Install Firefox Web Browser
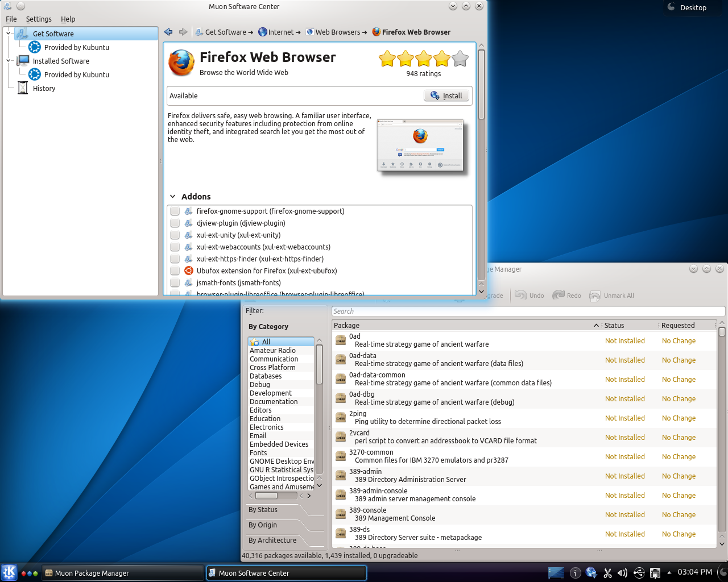Image resolution: width=728 pixels, height=582 pixels. pyautogui.click(x=447, y=95)
